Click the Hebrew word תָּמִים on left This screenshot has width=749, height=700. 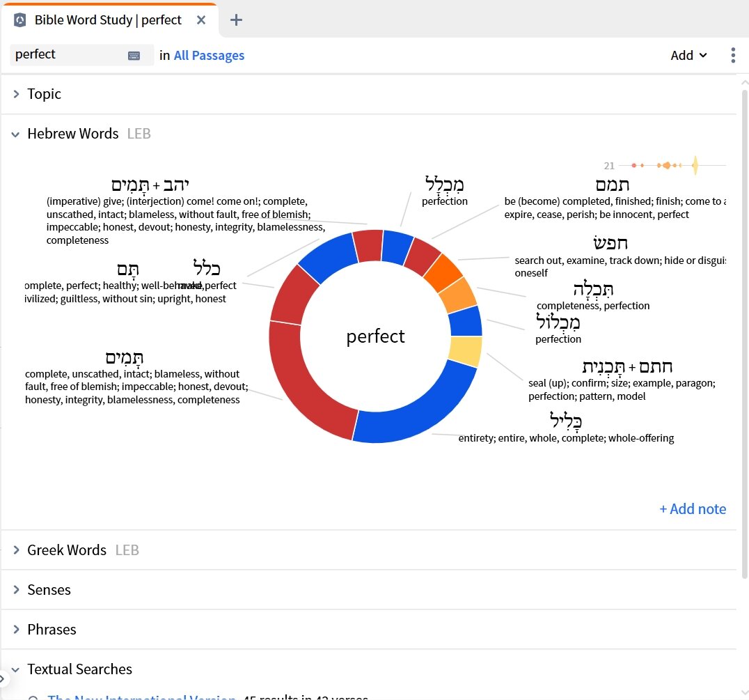(x=124, y=357)
